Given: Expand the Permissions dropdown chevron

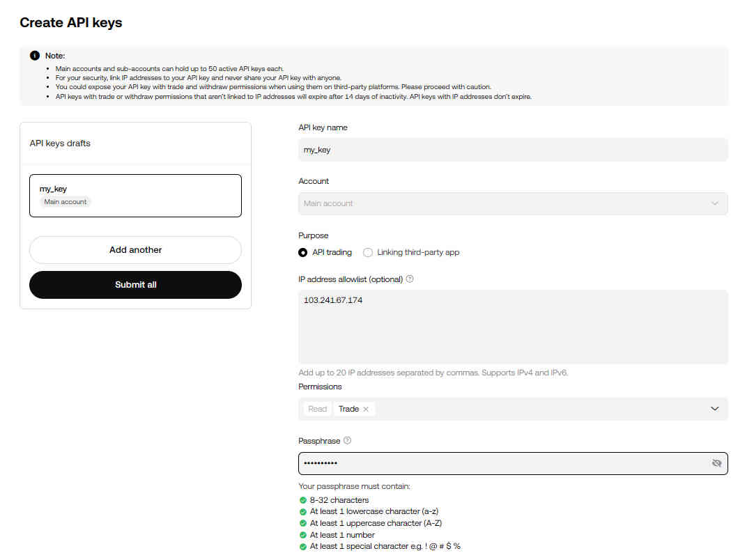Looking at the screenshot, I should tap(715, 409).
